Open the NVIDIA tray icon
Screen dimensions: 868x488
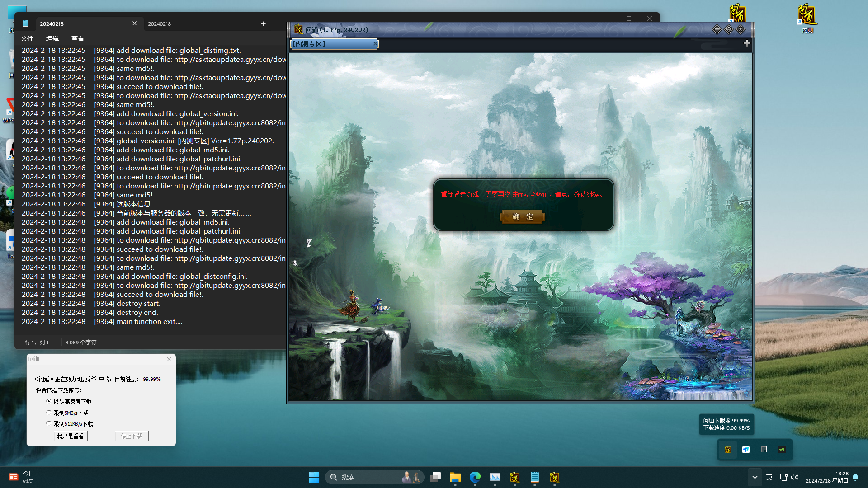coord(782,450)
